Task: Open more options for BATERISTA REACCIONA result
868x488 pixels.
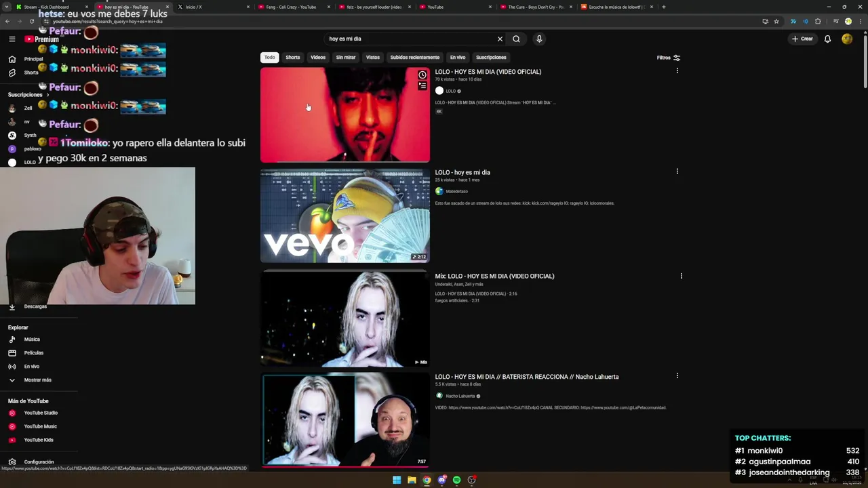Action: pyautogui.click(x=677, y=376)
